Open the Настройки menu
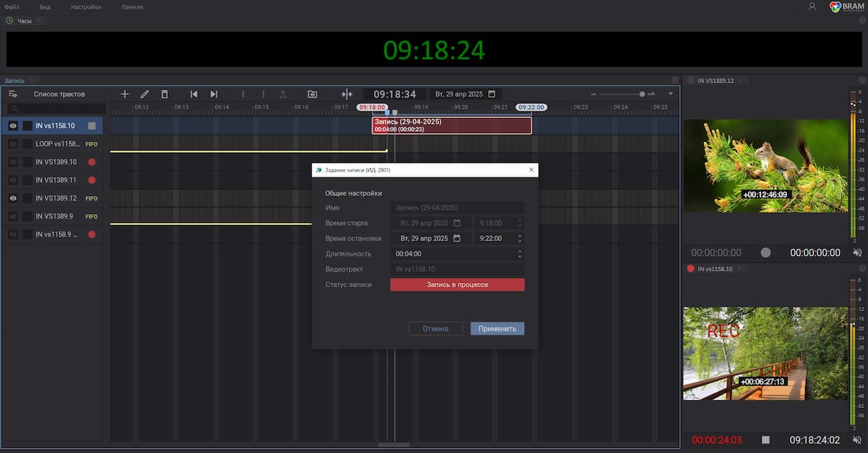Screen dimensions: 868x453 86,7
